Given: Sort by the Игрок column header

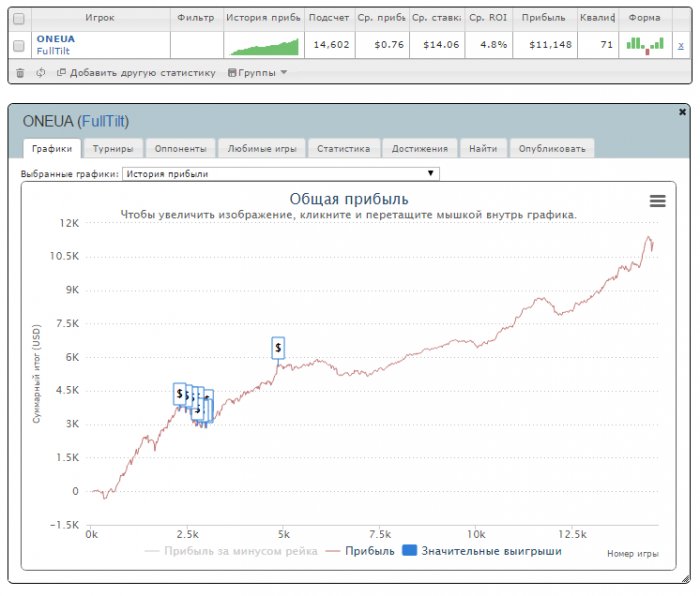Looking at the screenshot, I should pos(100,18).
